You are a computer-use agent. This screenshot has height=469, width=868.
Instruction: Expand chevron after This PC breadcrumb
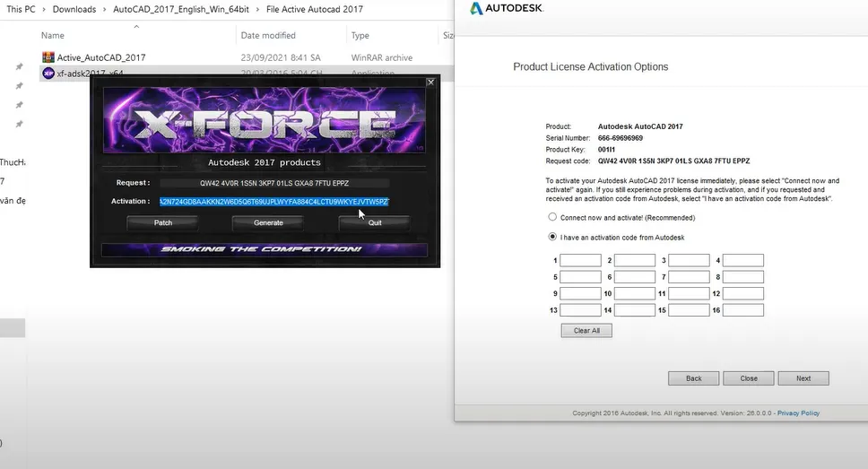(x=44, y=9)
